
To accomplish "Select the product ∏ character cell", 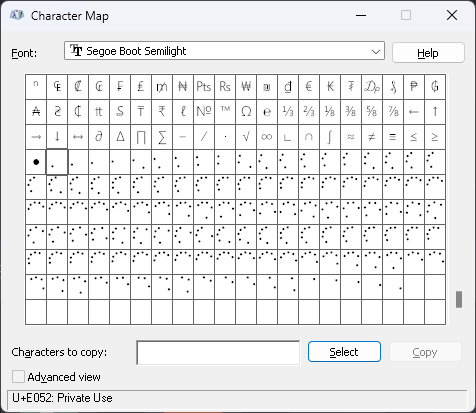I will click(141, 137).
